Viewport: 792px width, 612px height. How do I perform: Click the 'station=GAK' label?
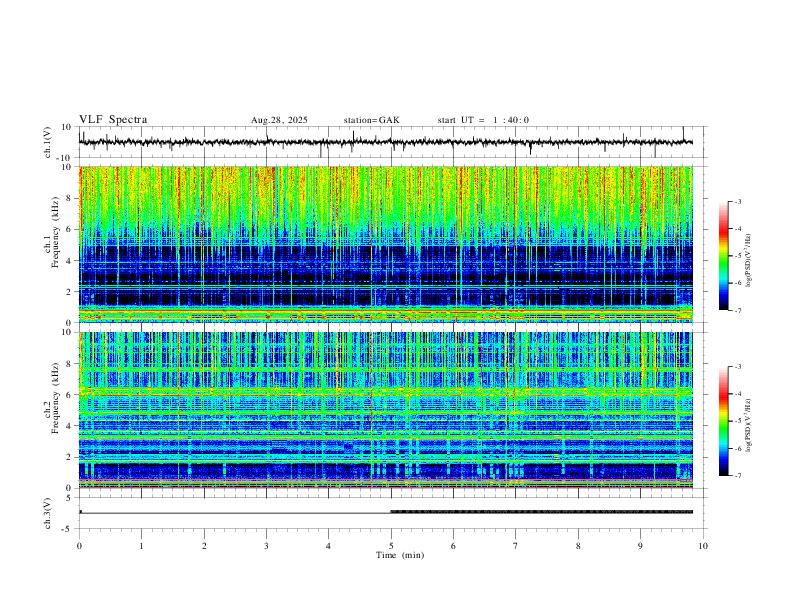coord(372,120)
